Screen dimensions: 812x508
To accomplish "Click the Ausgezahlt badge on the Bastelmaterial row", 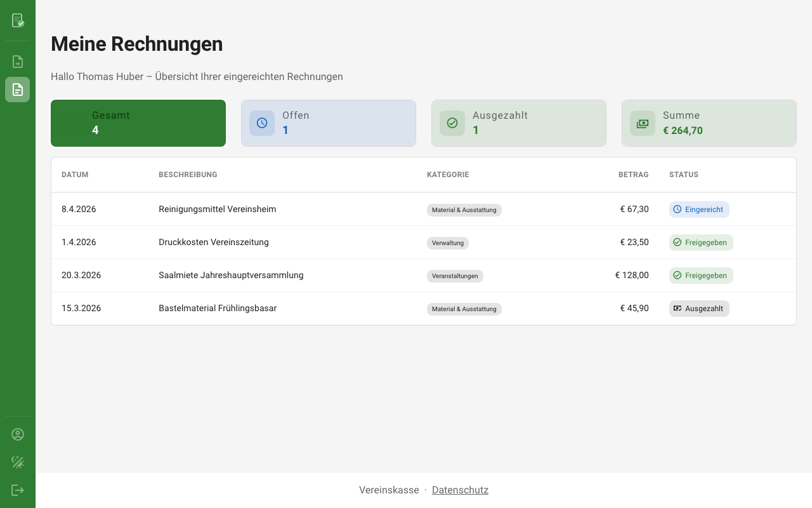I will (x=699, y=308).
